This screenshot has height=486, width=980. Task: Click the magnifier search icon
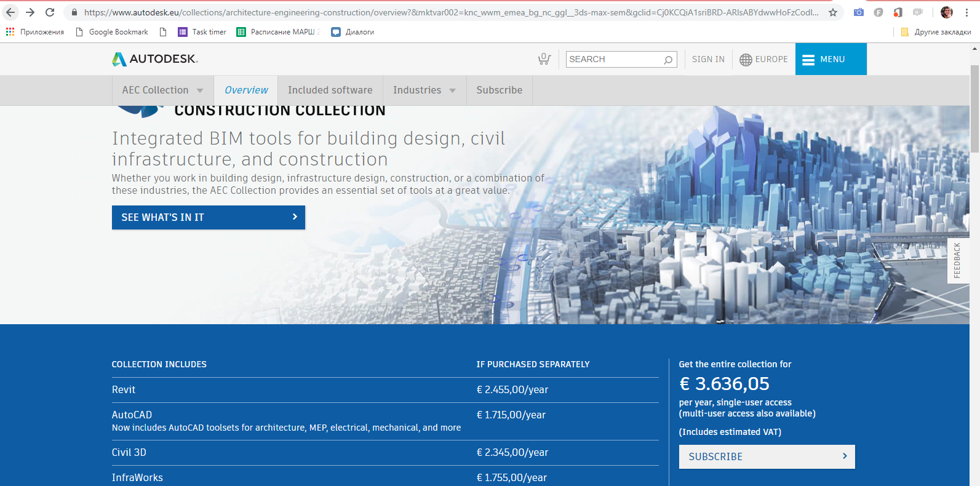pos(668,60)
